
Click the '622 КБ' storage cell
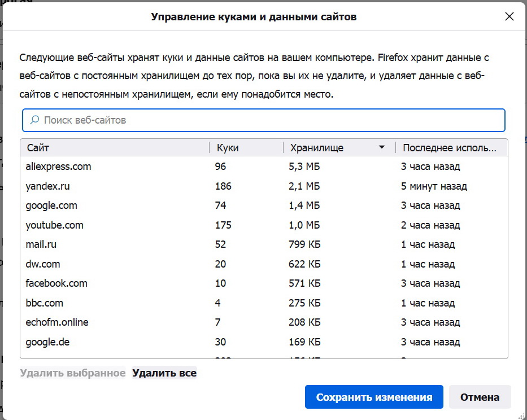(x=304, y=264)
